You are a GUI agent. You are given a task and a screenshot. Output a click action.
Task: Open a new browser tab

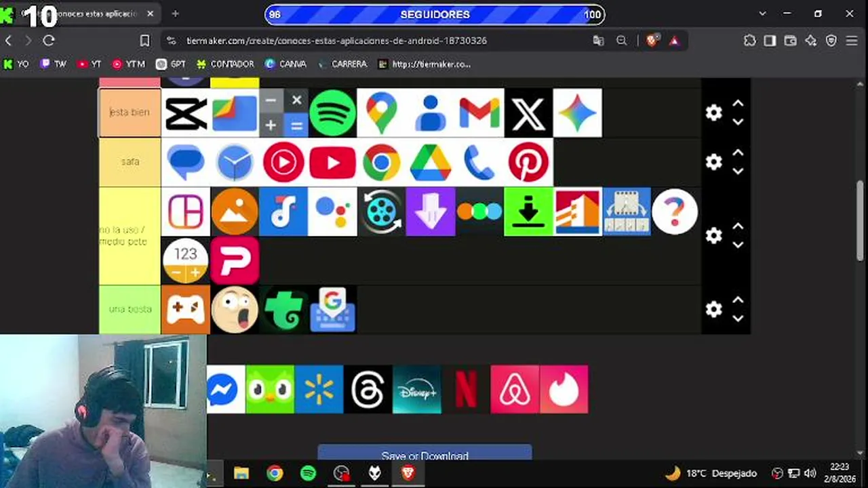(x=176, y=14)
